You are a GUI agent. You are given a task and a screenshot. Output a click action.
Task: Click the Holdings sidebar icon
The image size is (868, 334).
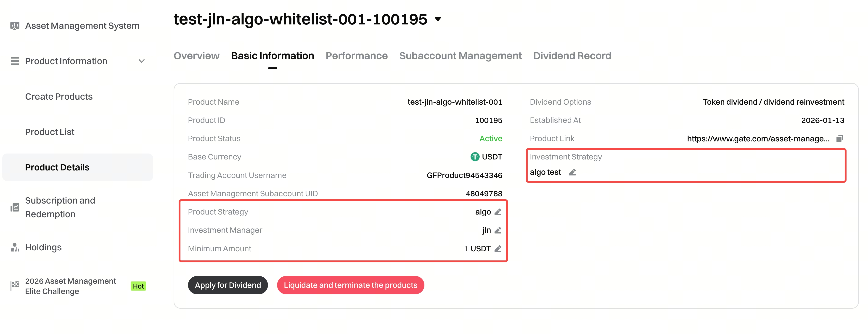click(14, 247)
